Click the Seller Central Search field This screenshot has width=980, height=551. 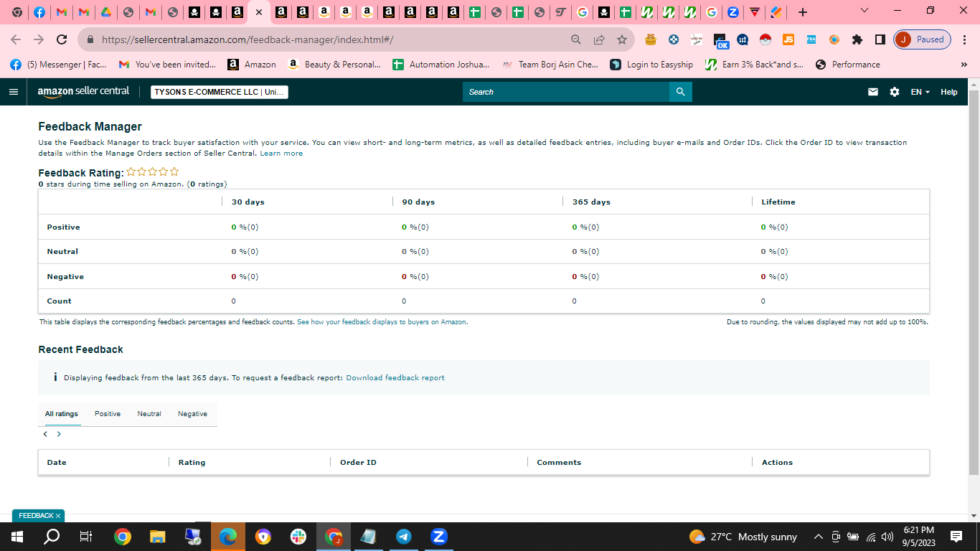pyautogui.click(x=566, y=92)
